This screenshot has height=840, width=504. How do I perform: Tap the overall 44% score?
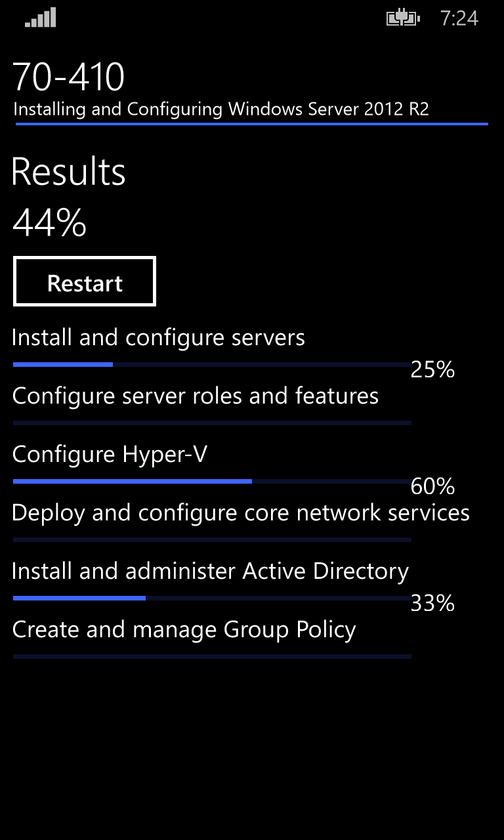[49, 223]
